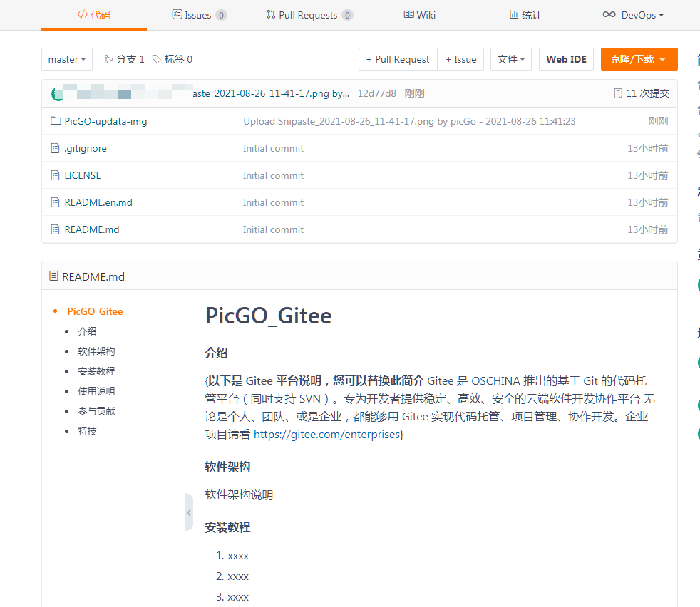Jump to 介绍 in README outline
The height and width of the screenshot is (607, 700).
[87, 331]
